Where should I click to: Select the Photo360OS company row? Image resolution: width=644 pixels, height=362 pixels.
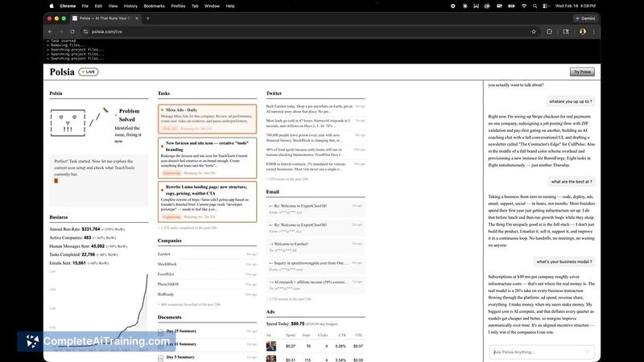click(208, 284)
